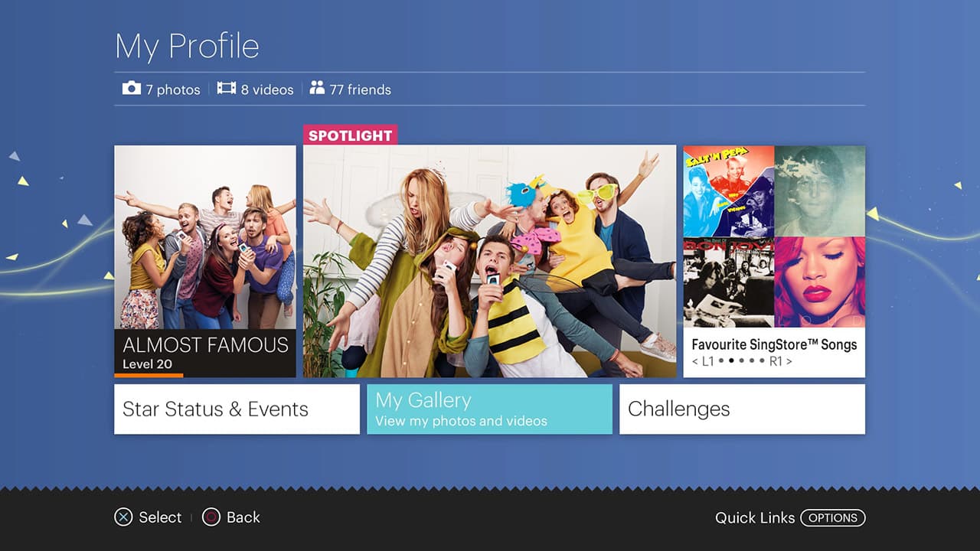The width and height of the screenshot is (980, 551).
Task: Click the friends icon beside 77 friends
Action: point(317,88)
